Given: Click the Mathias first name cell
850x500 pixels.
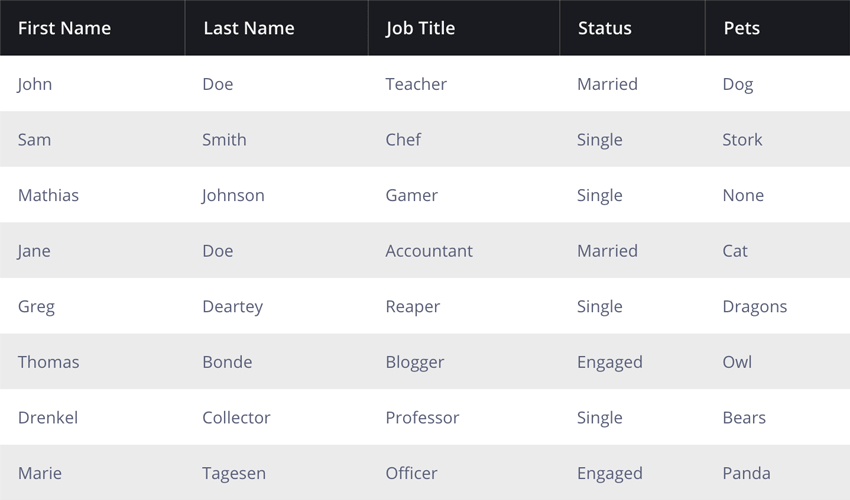Looking at the screenshot, I should coord(92,195).
